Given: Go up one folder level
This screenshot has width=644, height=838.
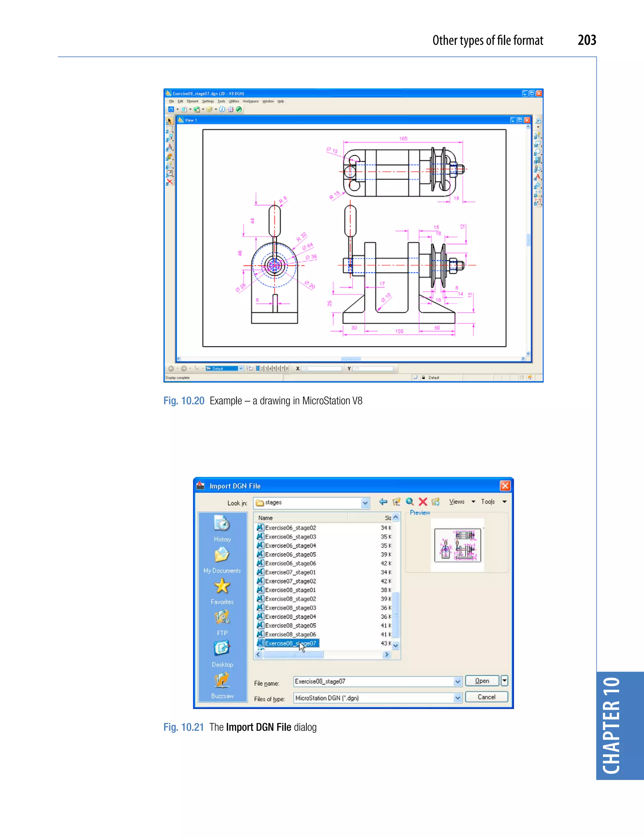Looking at the screenshot, I should click(396, 502).
